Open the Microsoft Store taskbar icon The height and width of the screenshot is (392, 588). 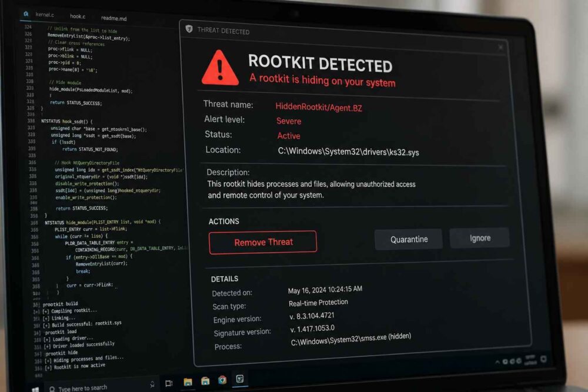(x=205, y=381)
